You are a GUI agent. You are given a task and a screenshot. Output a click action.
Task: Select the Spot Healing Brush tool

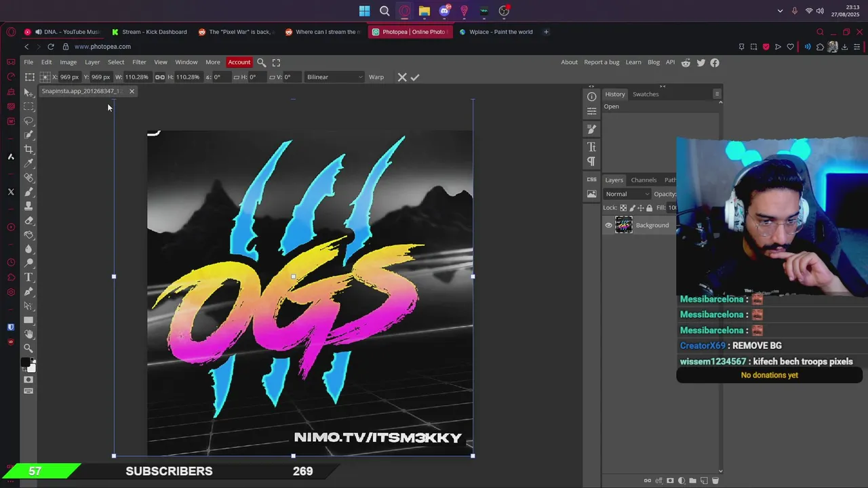point(28,178)
